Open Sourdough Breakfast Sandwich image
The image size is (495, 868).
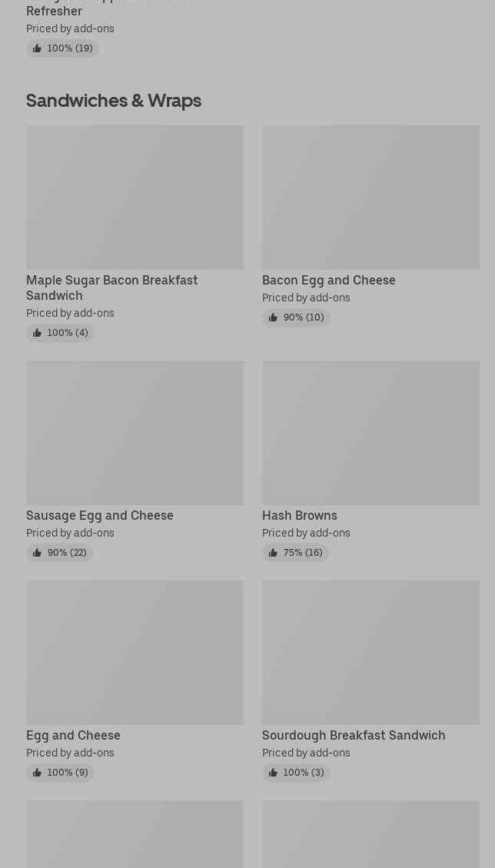(x=370, y=652)
